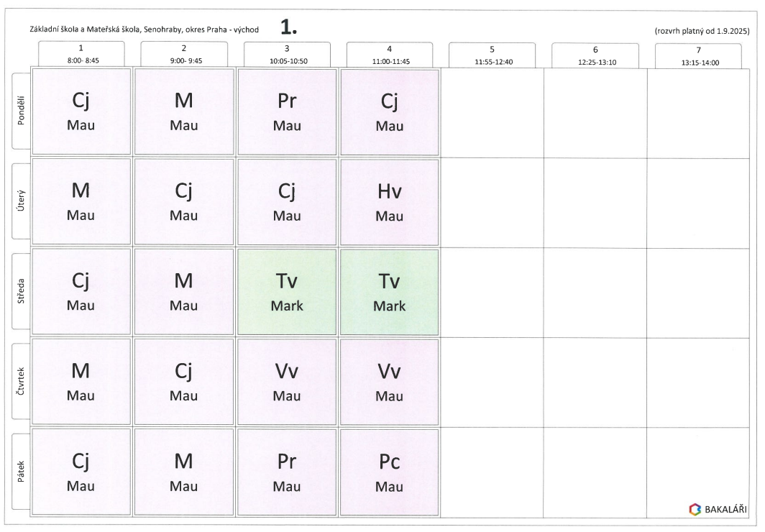Open the Vv lesson in period 3
The height and width of the screenshot is (532, 765).
pyautogui.click(x=286, y=382)
